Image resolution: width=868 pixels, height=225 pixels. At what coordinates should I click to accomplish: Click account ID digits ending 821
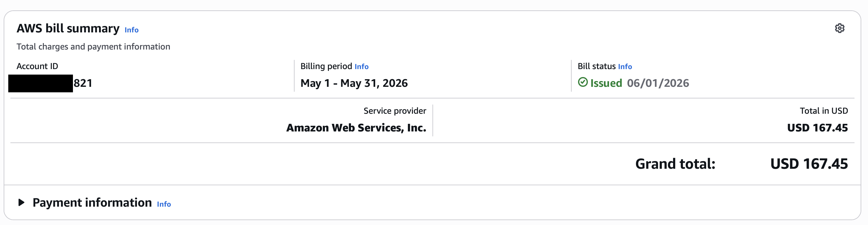point(83,83)
